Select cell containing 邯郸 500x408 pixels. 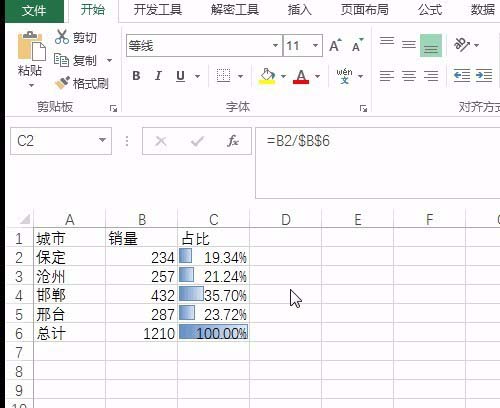[70, 295]
